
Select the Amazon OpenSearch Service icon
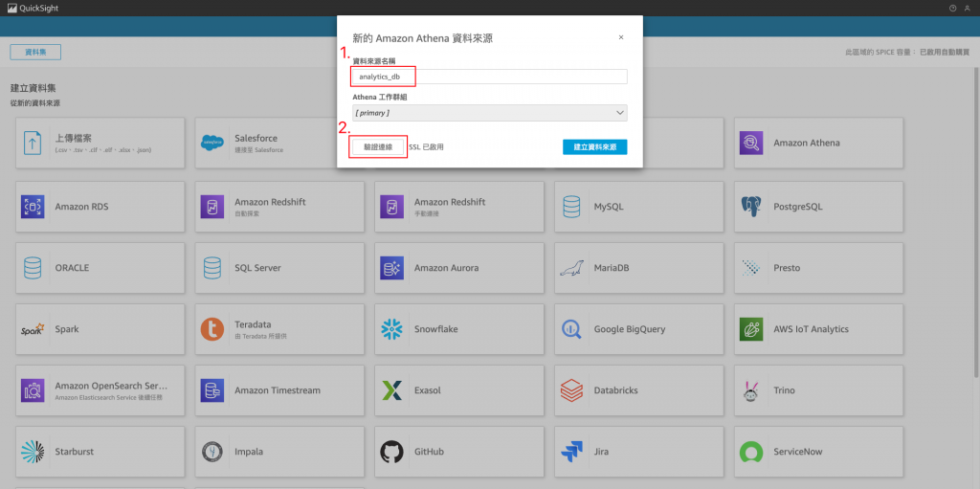coord(32,390)
